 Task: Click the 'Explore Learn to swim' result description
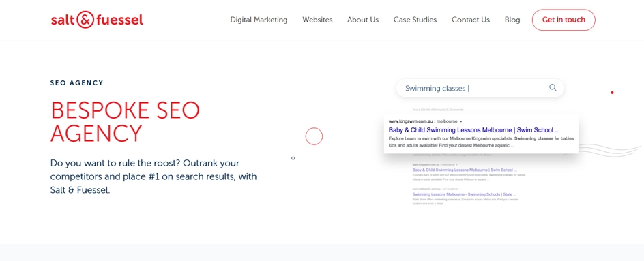click(482, 142)
